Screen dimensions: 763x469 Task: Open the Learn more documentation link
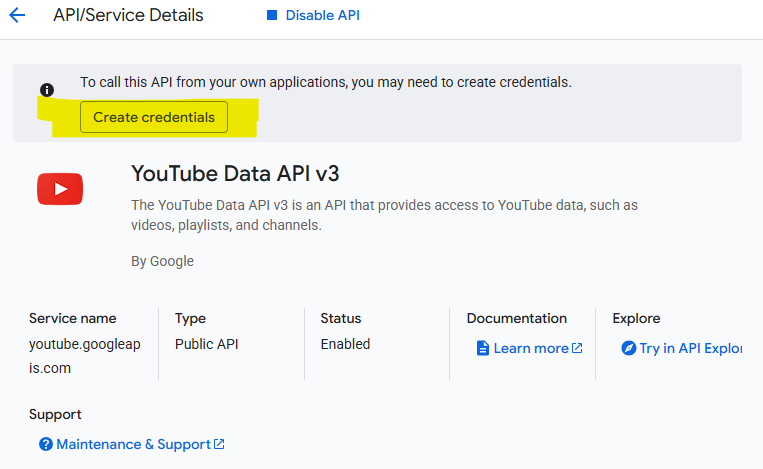tap(538, 348)
